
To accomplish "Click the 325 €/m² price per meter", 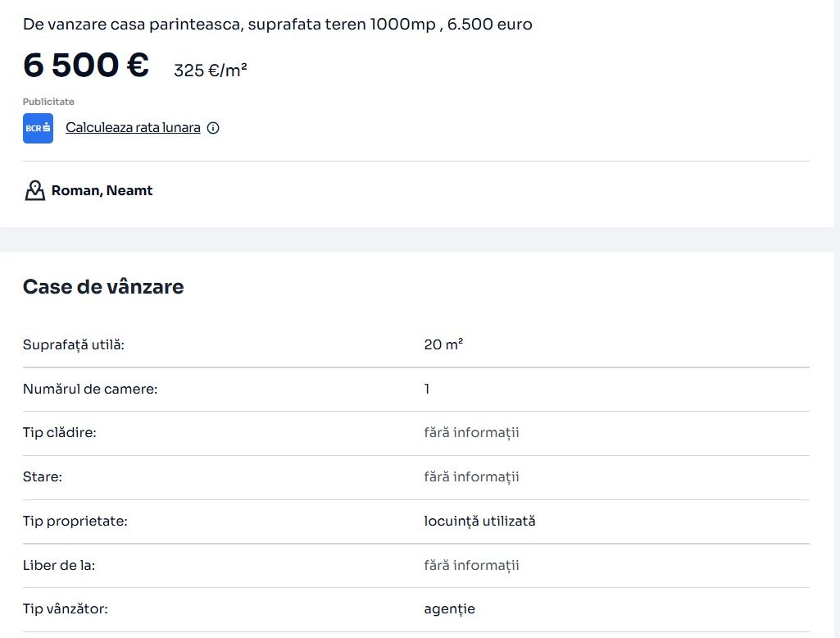I will 211,71.
